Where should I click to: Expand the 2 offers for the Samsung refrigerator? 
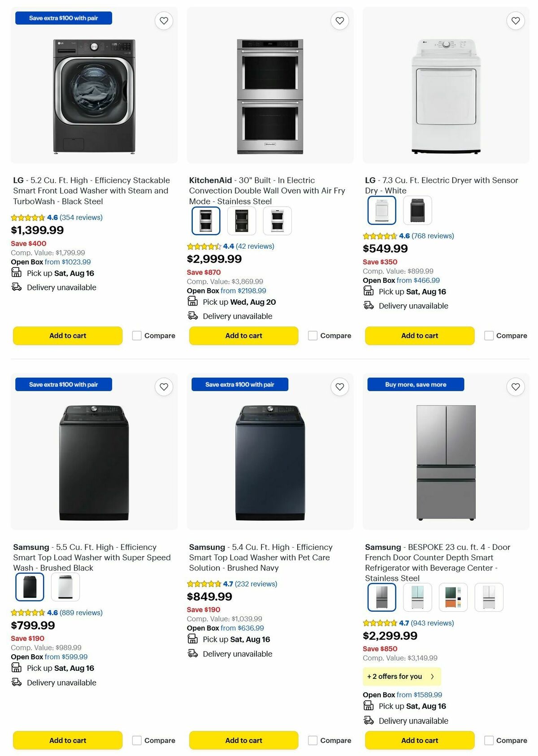[401, 677]
